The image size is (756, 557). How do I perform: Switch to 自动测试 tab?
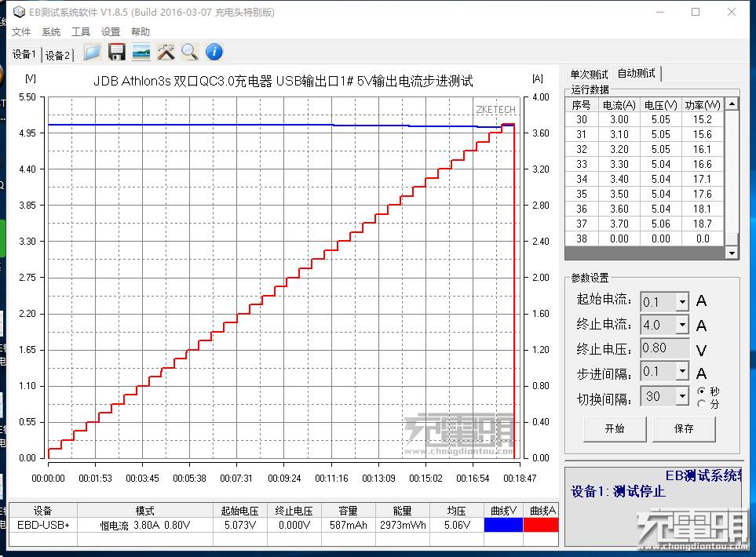(x=637, y=73)
